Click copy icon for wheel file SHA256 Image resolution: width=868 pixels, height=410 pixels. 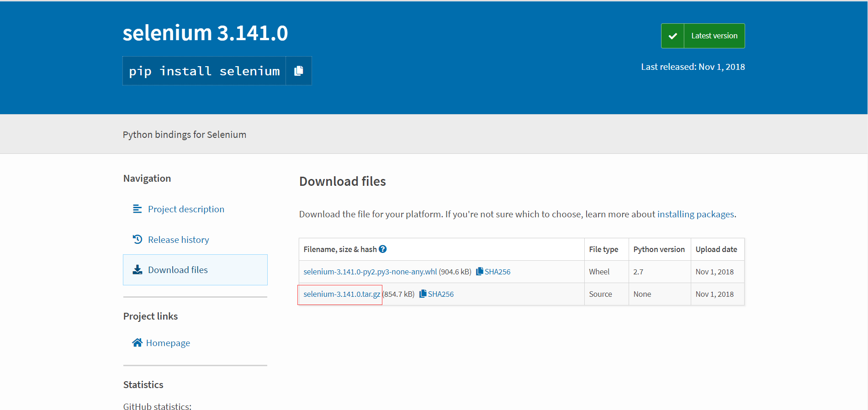click(479, 272)
